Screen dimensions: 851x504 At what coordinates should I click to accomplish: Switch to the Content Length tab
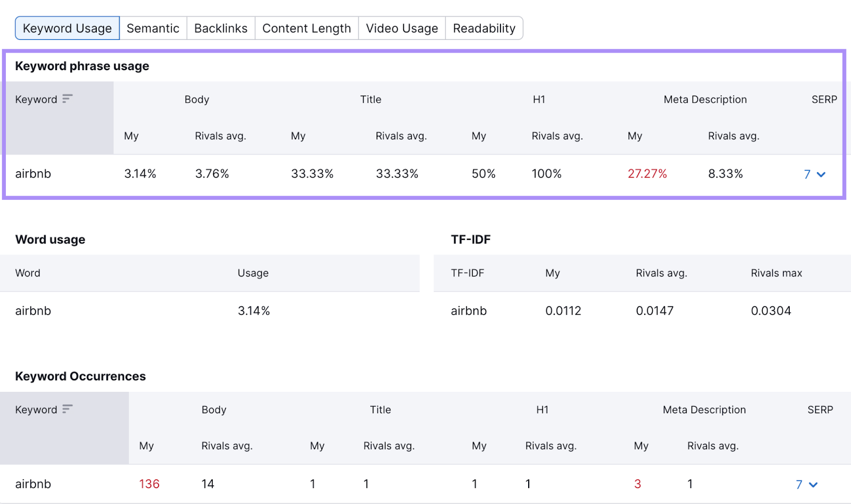tap(306, 28)
